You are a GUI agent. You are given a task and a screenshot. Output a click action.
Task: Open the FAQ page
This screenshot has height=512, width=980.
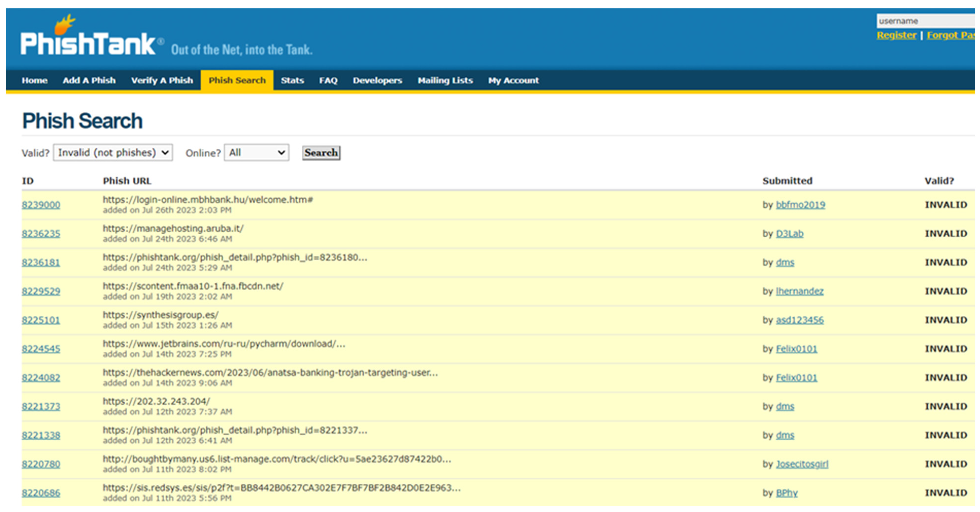point(328,80)
